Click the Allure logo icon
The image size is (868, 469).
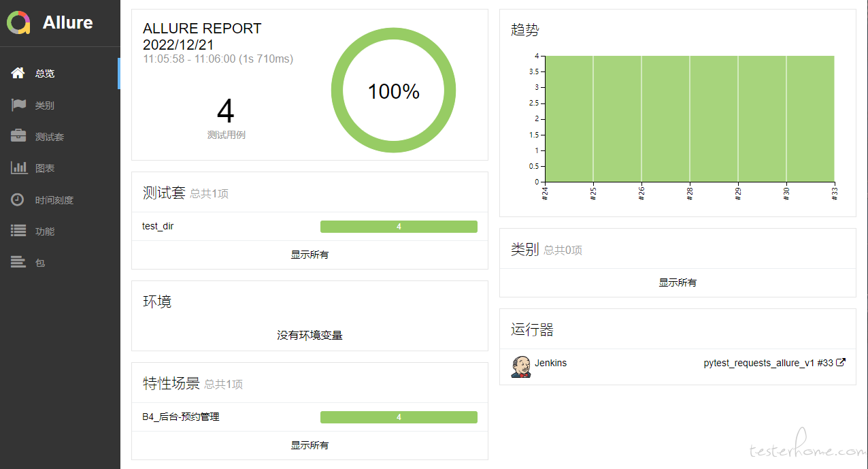click(x=19, y=22)
